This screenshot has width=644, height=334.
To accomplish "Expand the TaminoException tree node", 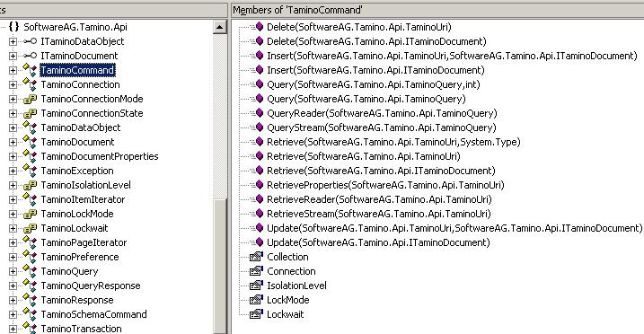I will pyautogui.click(x=13, y=171).
